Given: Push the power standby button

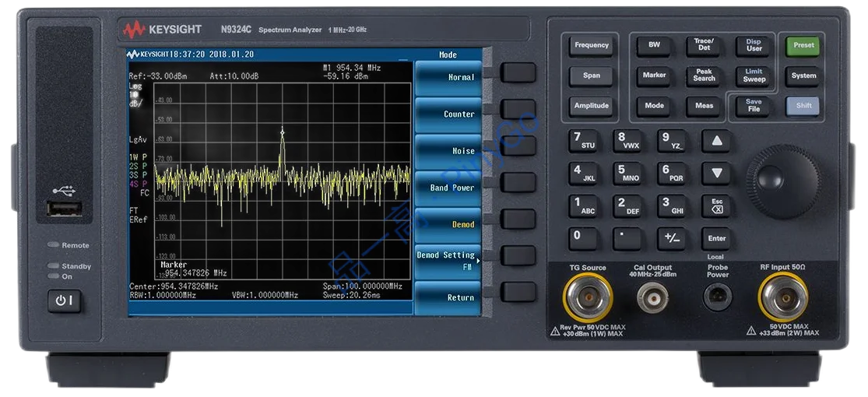Looking at the screenshot, I should 64,301.
